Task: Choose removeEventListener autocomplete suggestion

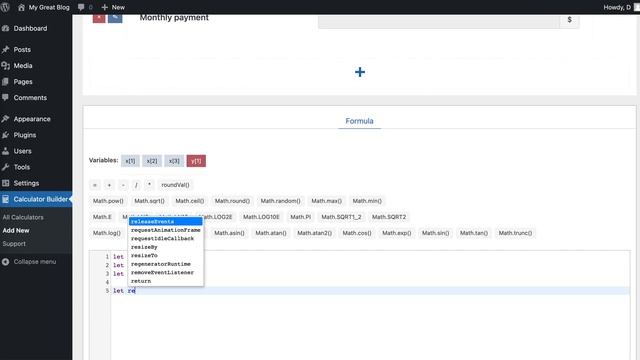Action: pos(166,273)
